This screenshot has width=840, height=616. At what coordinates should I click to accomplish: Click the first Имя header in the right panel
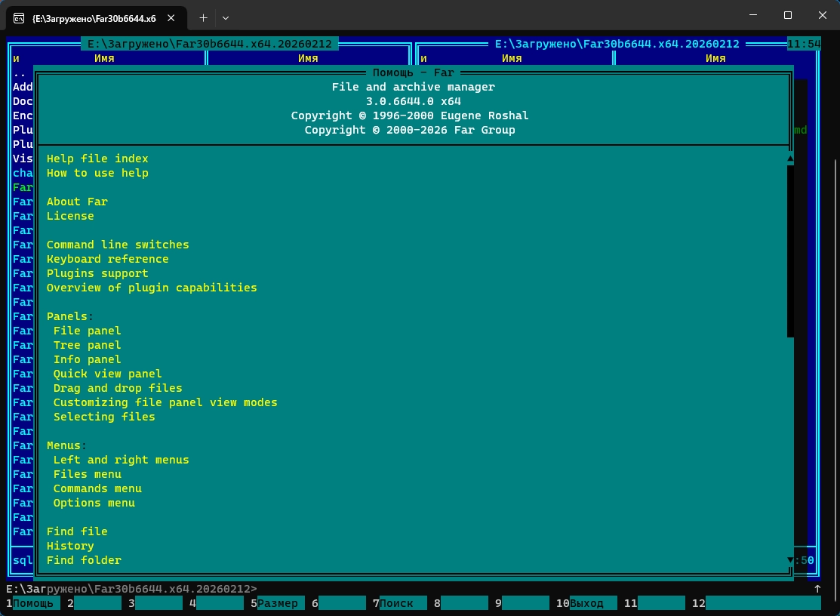pyautogui.click(x=512, y=58)
